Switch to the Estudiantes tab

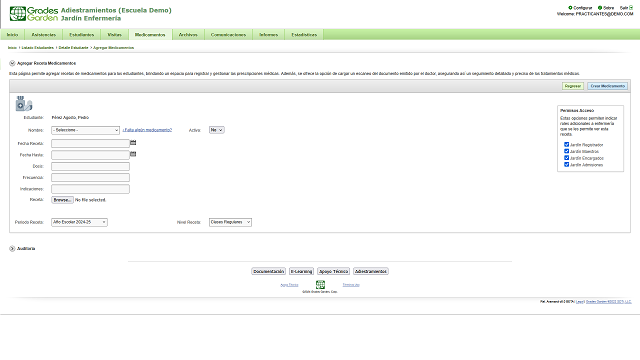pos(82,35)
